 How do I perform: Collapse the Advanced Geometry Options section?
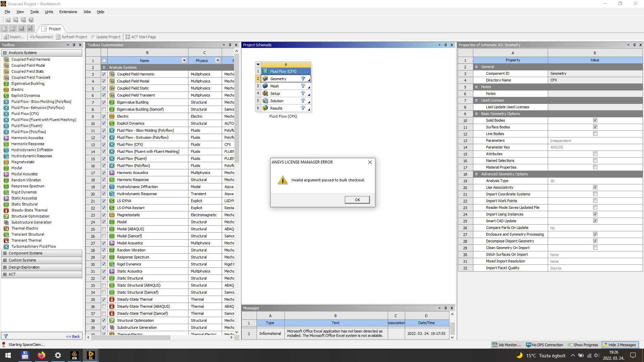point(476,174)
